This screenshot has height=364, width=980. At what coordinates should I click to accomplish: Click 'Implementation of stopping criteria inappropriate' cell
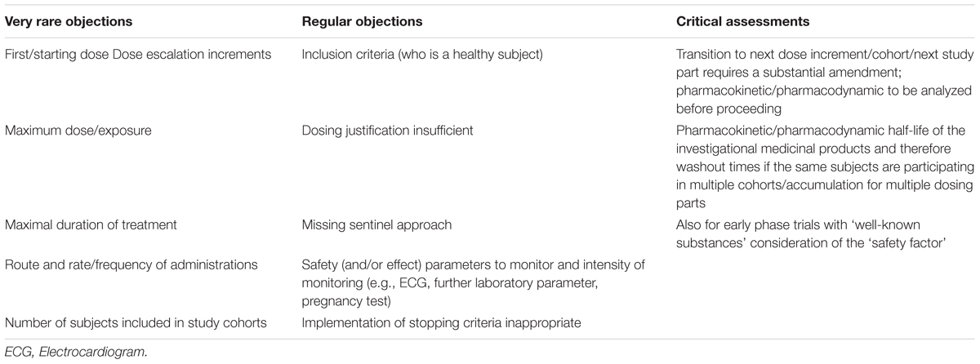[441, 322]
